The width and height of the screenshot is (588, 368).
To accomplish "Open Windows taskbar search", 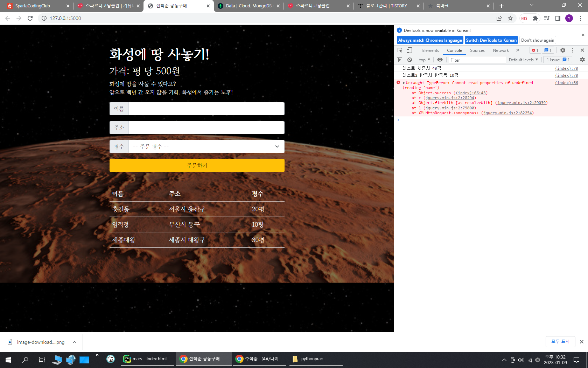I will [25, 360].
